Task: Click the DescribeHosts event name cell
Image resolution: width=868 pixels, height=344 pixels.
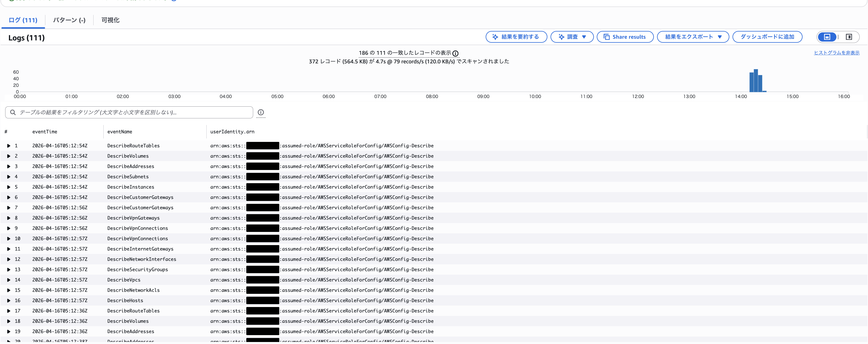Action: coord(125,301)
